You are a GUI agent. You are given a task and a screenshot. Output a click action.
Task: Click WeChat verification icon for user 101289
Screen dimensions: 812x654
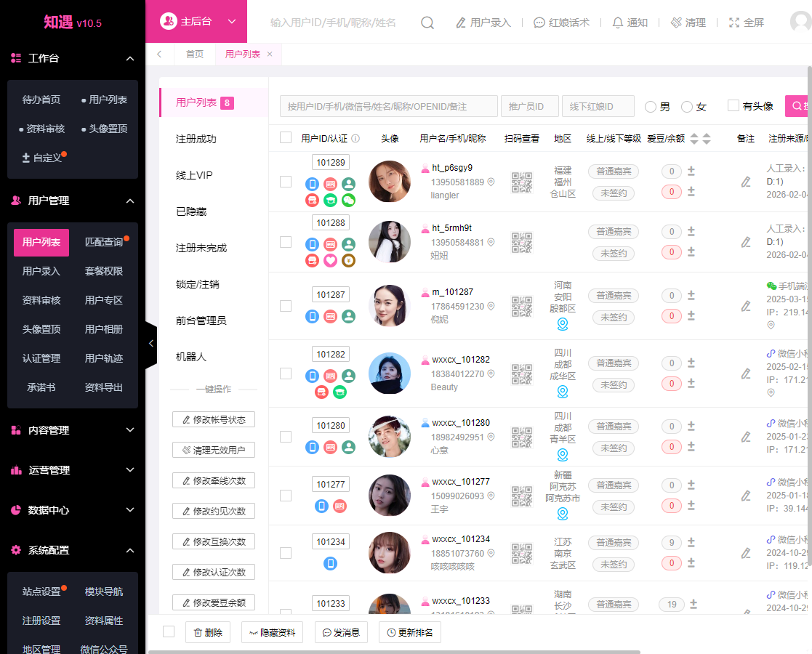tap(349, 200)
